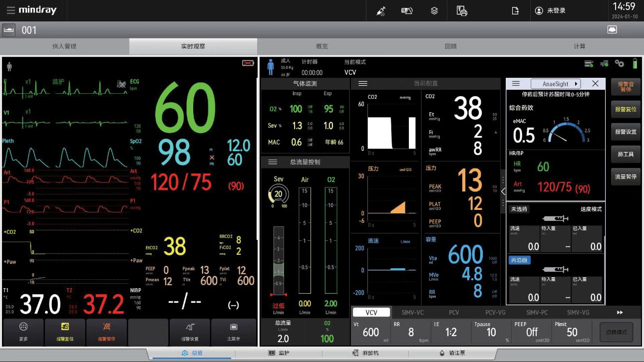Click the 肺工具 lung tools button
Image resolution: width=644 pixels, height=362 pixels.
point(626,154)
